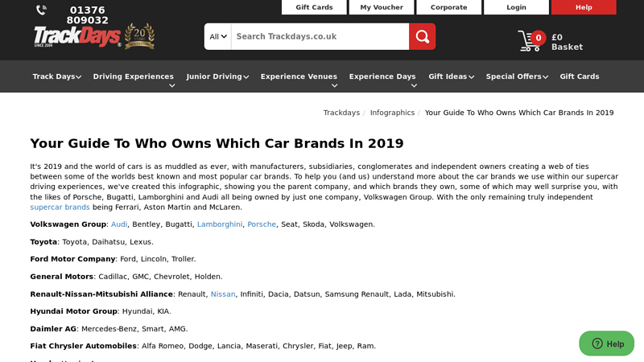Image resolution: width=644 pixels, height=362 pixels.
Task: Click the Renault-Nissan-Mitsubishi Alliance label
Action: click(x=101, y=294)
